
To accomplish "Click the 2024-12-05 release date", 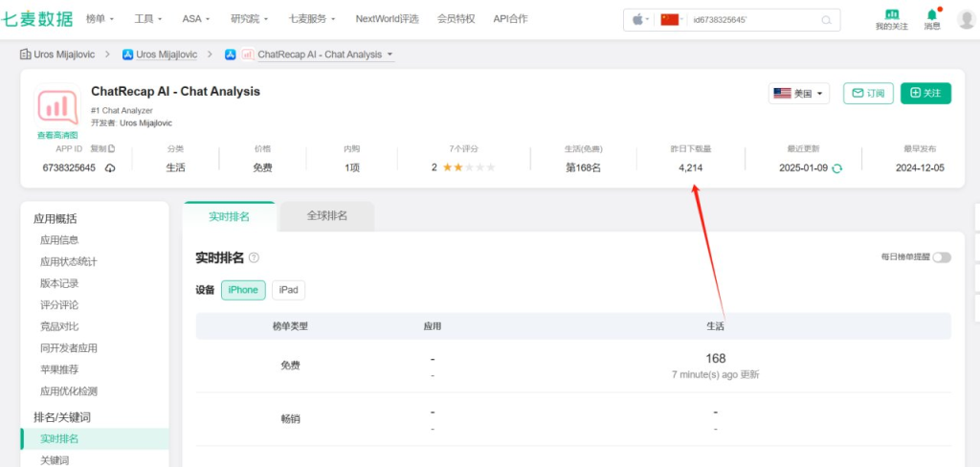I will (920, 167).
